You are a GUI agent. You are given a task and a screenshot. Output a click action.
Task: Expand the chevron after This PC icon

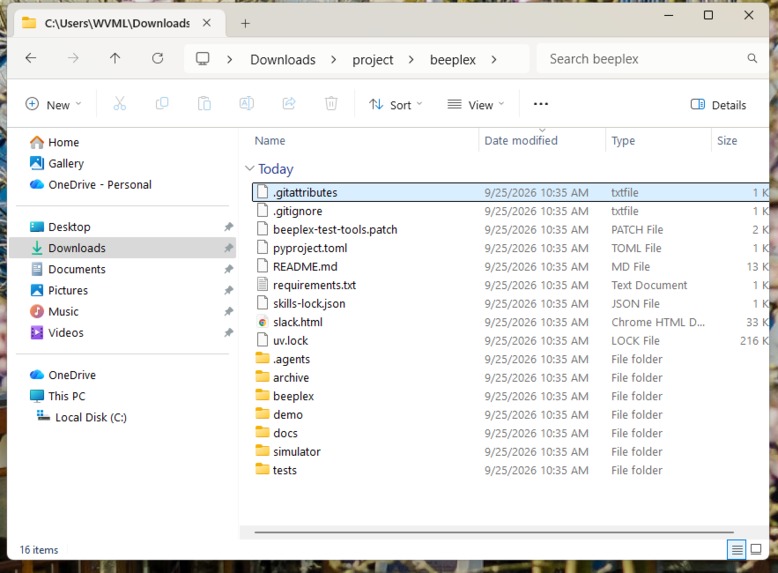(x=229, y=60)
